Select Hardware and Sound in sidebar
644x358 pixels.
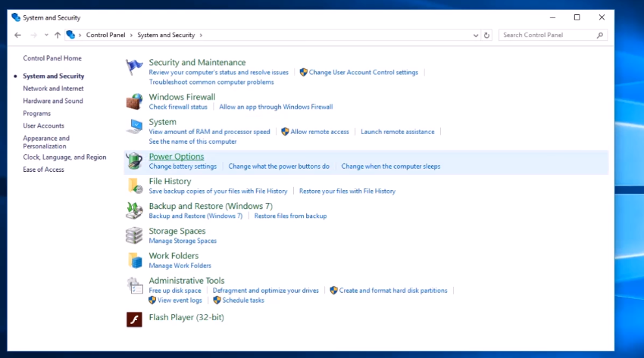53,101
